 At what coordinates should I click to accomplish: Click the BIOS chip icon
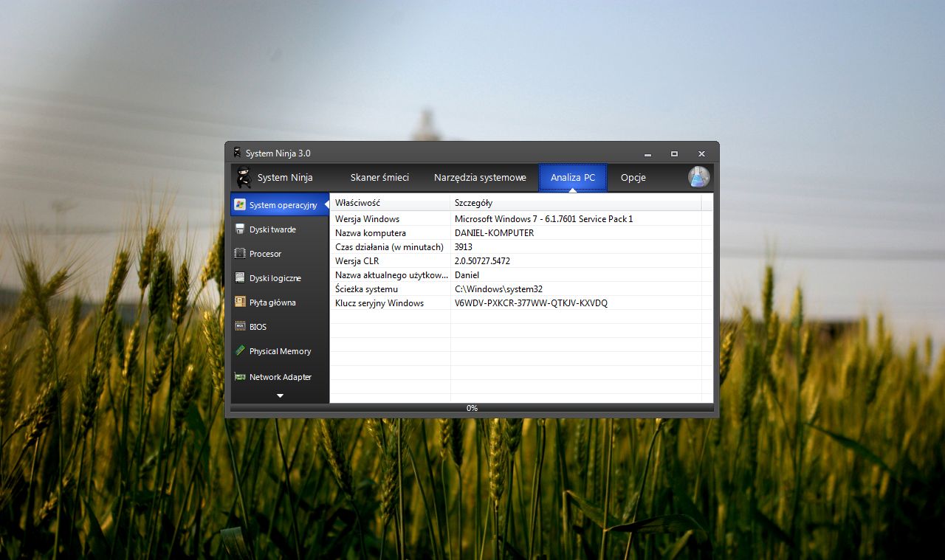[x=240, y=326]
